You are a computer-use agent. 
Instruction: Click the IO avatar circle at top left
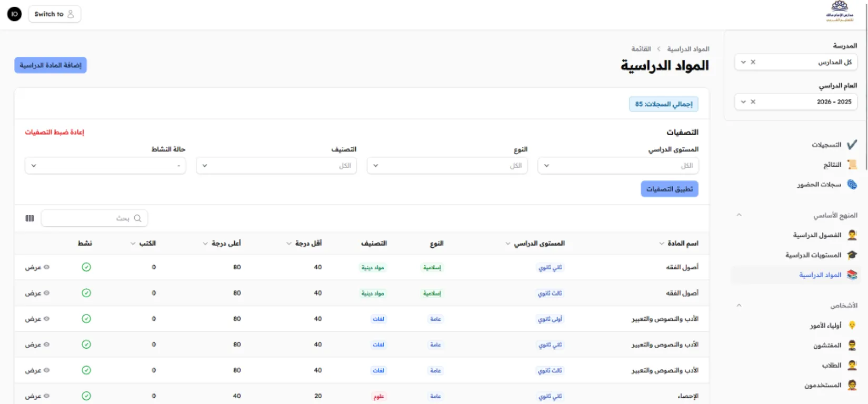coord(14,14)
